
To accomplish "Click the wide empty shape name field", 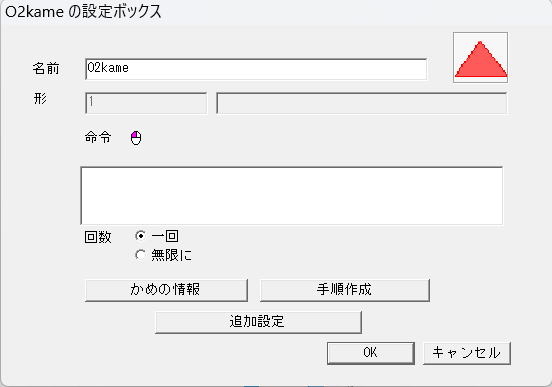I will [362, 103].
